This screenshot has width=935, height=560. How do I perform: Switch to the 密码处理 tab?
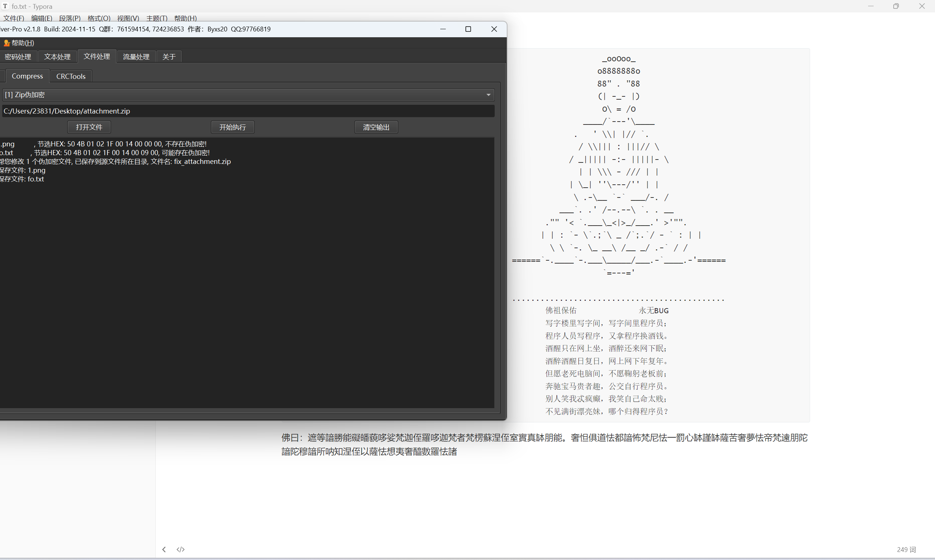coord(18,57)
